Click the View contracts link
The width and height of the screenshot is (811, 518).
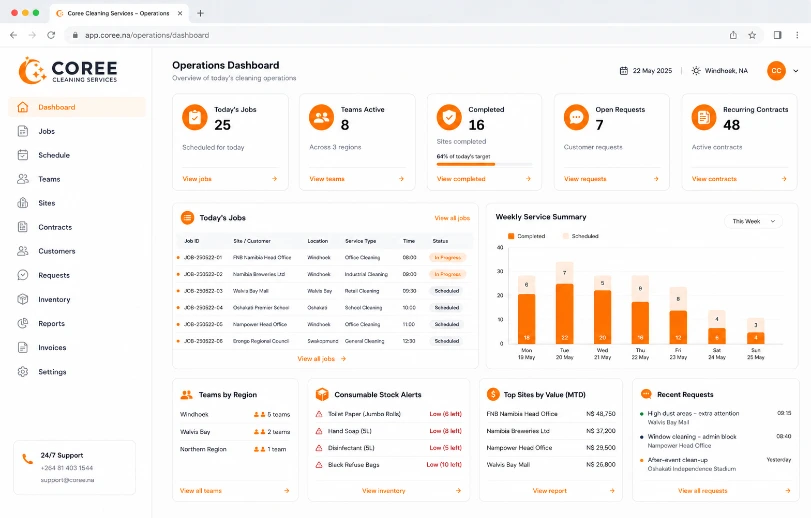714,179
